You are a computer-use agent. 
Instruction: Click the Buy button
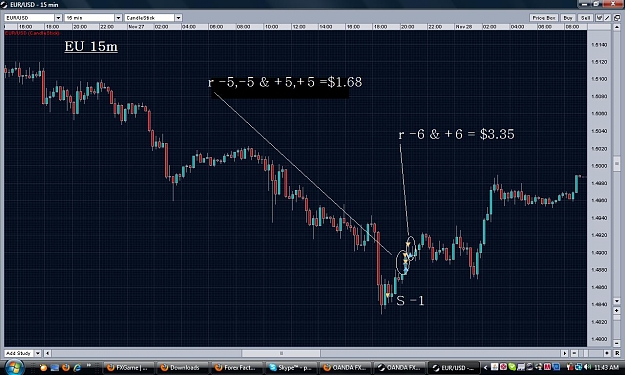point(568,18)
